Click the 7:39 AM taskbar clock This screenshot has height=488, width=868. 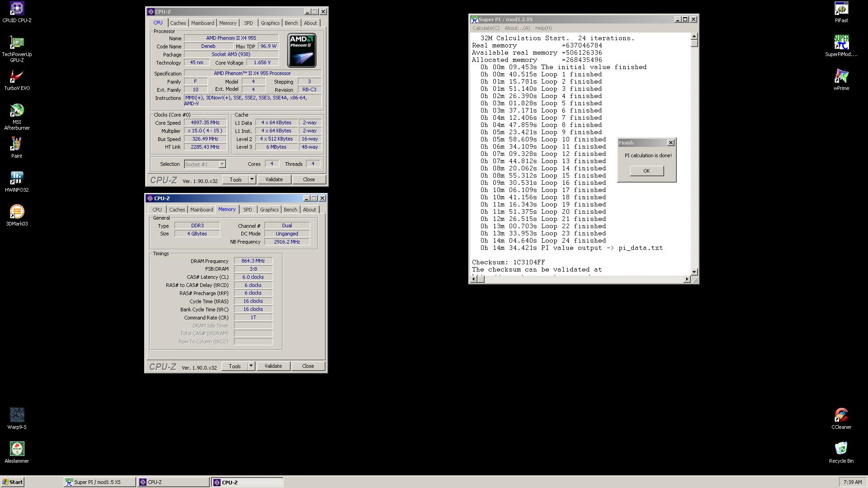point(852,482)
